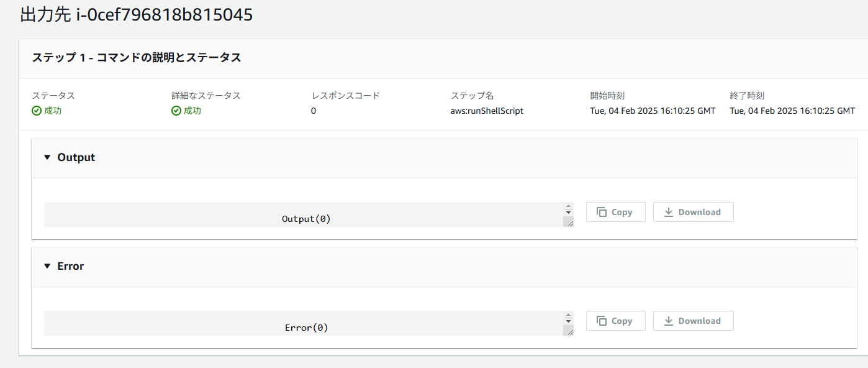Click the Output section header label
The width and height of the screenshot is (868, 368).
[x=76, y=157]
